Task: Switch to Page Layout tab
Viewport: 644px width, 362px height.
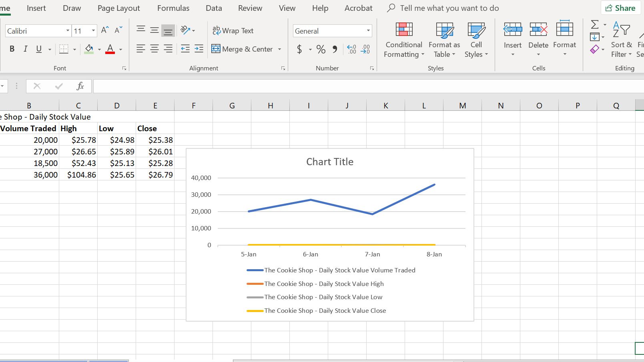Action: pos(118,8)
